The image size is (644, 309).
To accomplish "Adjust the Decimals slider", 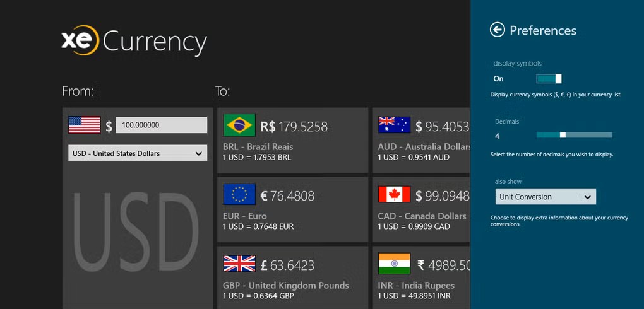I will [563, 134].
